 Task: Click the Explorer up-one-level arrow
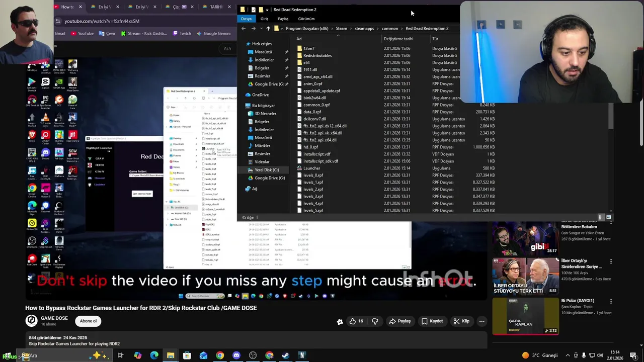(x=268, y=29)
